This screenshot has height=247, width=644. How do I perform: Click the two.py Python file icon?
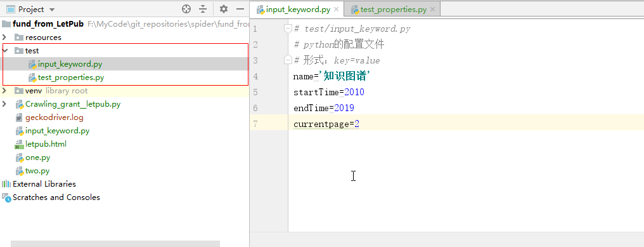(x=19, y=171)
